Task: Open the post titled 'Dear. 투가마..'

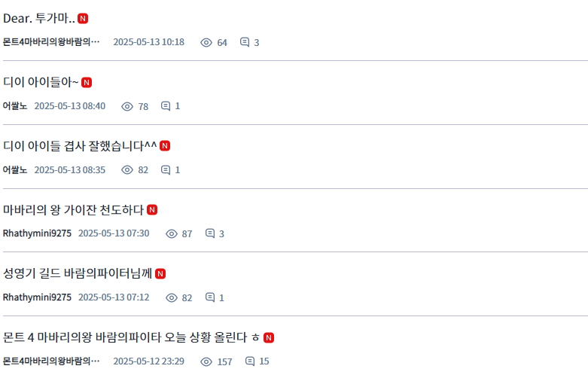Action: (x=39, y=18)
